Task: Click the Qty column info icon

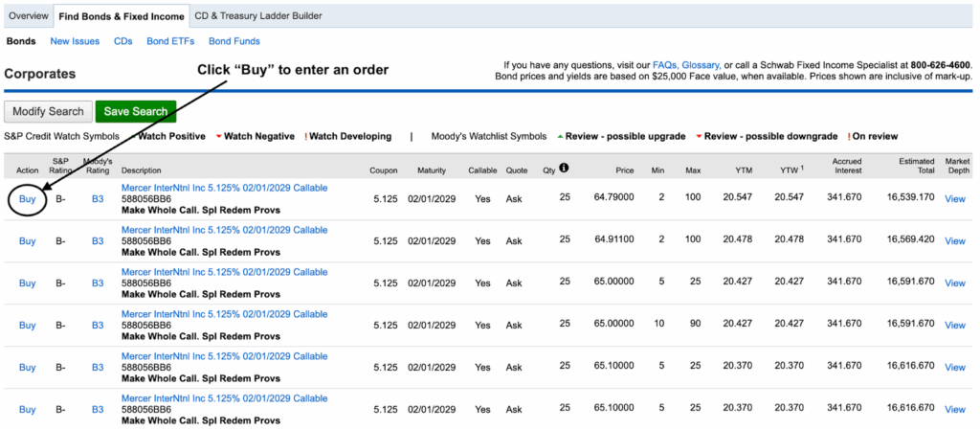Action: pos(564,169)
